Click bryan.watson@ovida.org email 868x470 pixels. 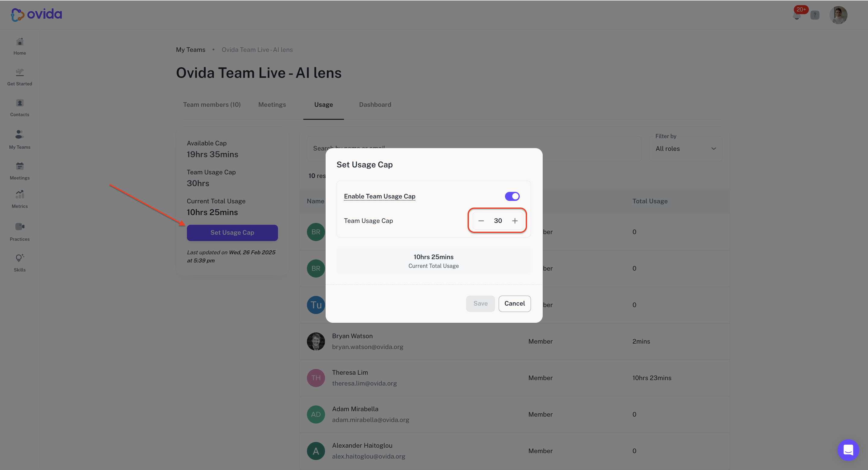pos(368,347)
